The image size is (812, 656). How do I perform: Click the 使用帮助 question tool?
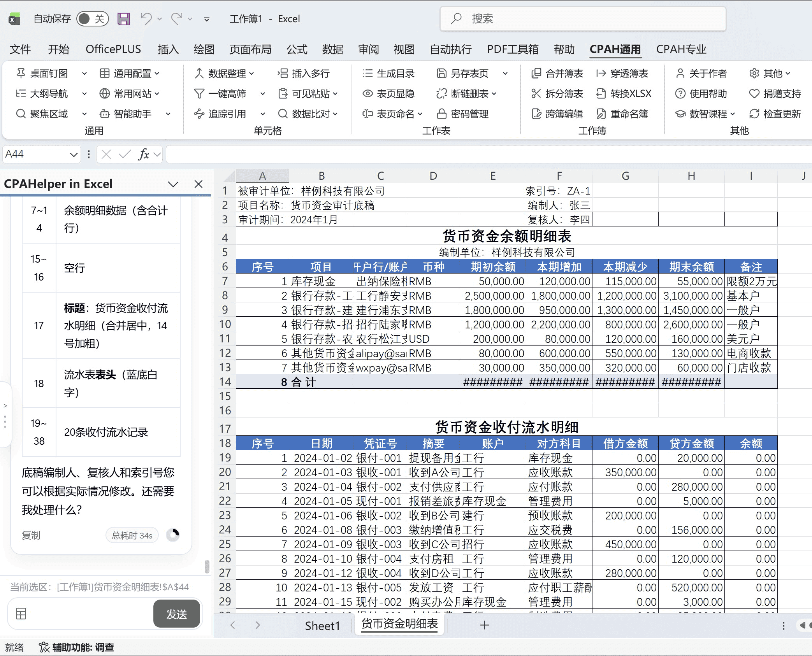[x=701, y=93]
